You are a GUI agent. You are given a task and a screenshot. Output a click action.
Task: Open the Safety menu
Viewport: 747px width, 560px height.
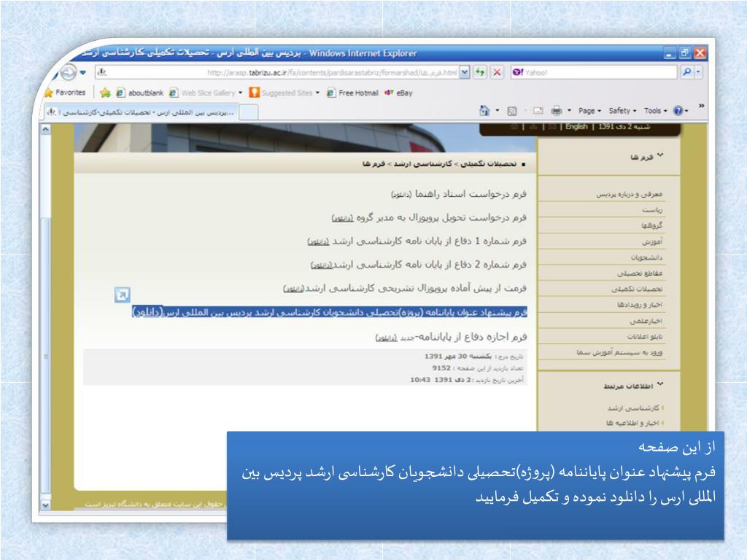[623, 111]
